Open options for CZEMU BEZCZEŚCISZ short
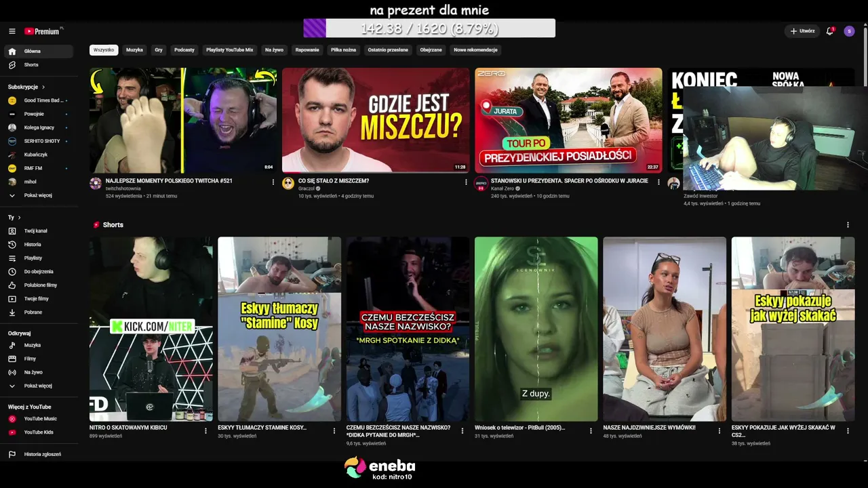The height and width of the screenshot is (488, 868). [462, 430]
